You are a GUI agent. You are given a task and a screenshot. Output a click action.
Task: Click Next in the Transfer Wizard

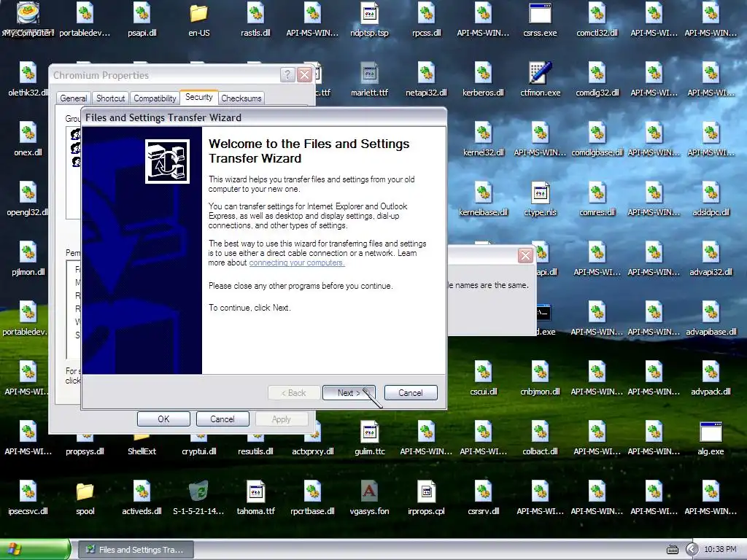coord(349,393)
